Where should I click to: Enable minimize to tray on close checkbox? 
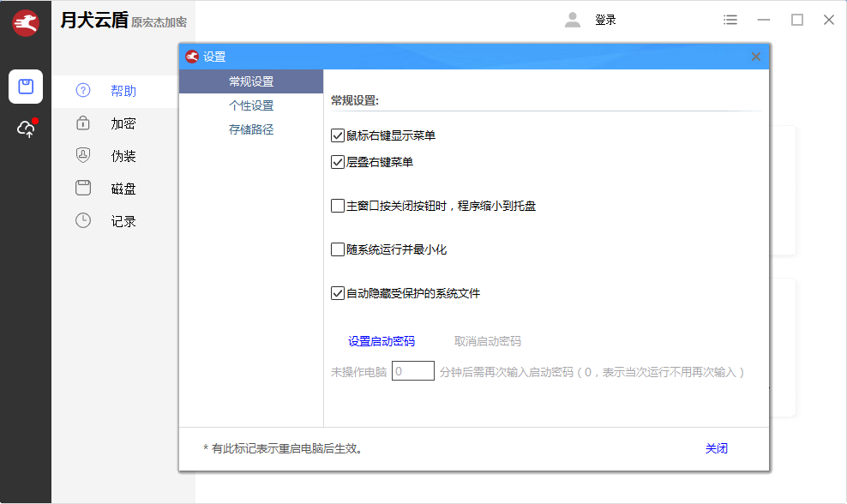(338, 206)
